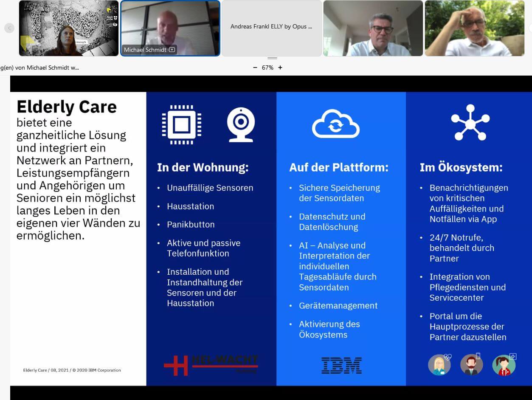
Task: Click the webcam icon on the slide
Action: tap(241, 124)
